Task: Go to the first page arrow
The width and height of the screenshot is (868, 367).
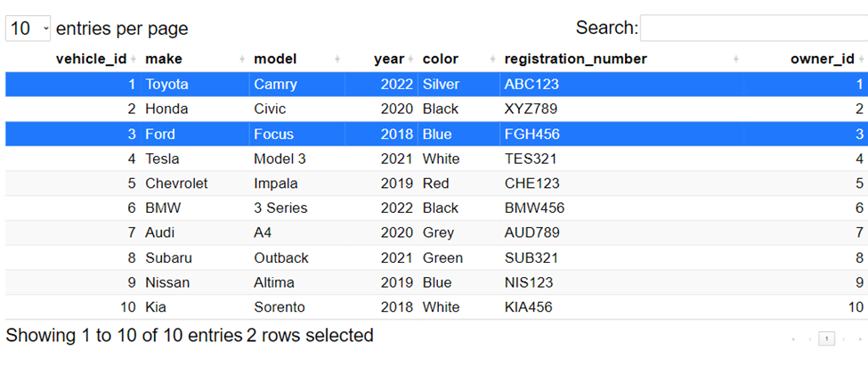Action: click(791, 338)
